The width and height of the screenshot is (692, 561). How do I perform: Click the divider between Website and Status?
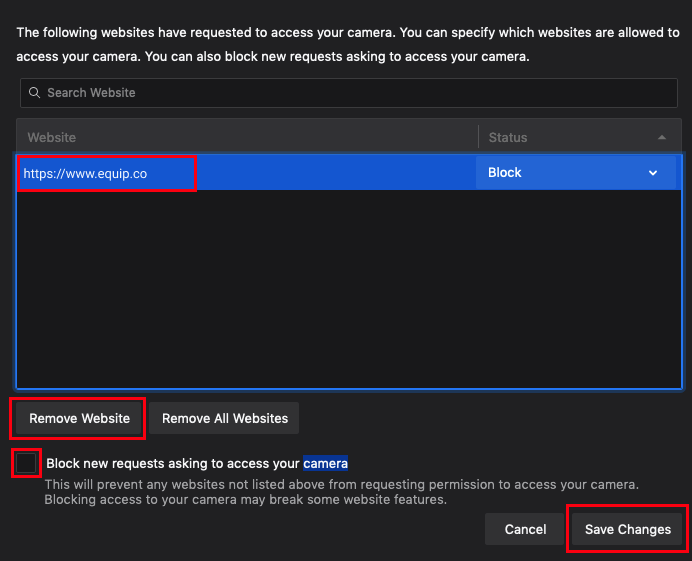click(478, 137)
